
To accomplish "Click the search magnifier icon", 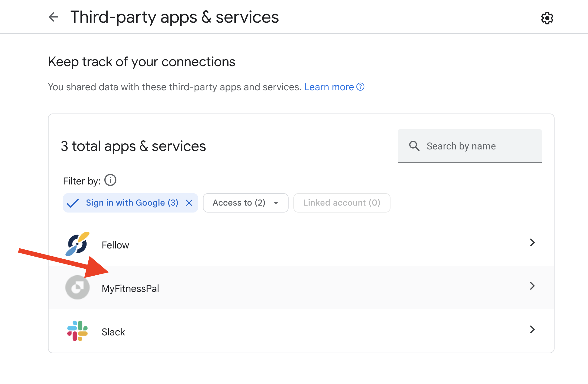I will pos(414,146).
